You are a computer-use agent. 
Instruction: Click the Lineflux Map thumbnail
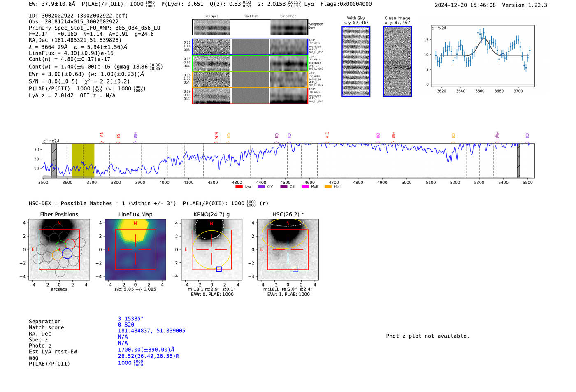[x=135, y=250]
